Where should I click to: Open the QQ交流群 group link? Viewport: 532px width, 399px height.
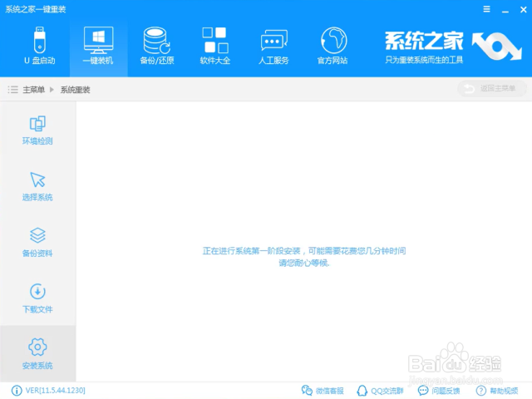pos(381,391)
